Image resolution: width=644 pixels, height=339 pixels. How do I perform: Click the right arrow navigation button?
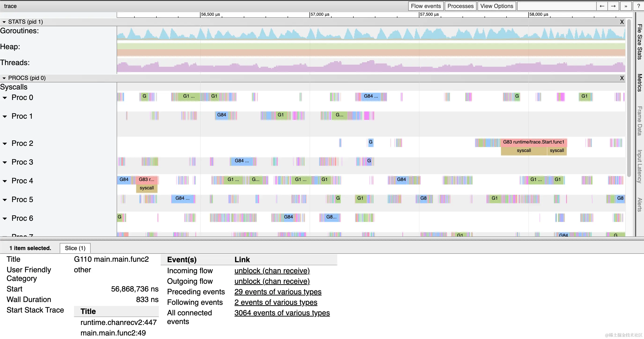pos(613,6)
